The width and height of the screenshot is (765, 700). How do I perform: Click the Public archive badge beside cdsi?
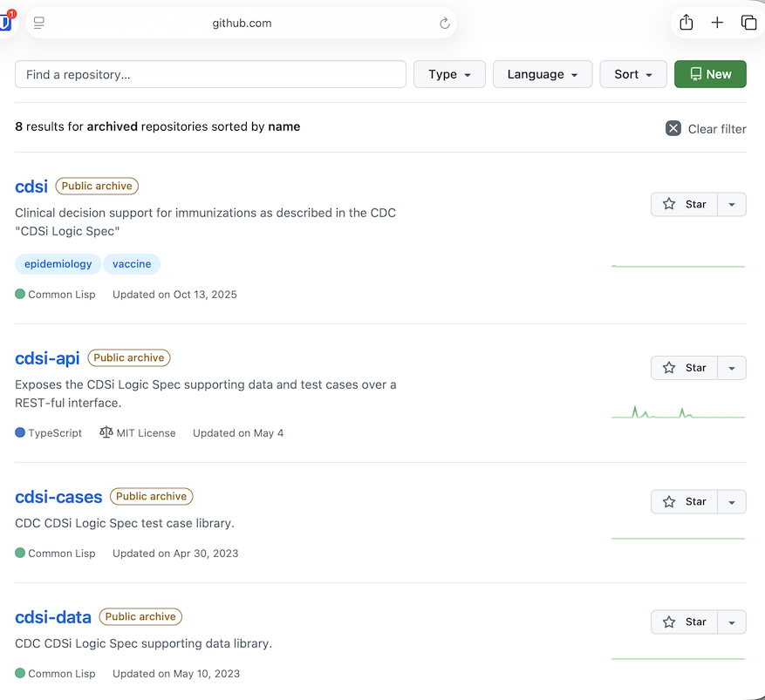[x=97, y=187]
